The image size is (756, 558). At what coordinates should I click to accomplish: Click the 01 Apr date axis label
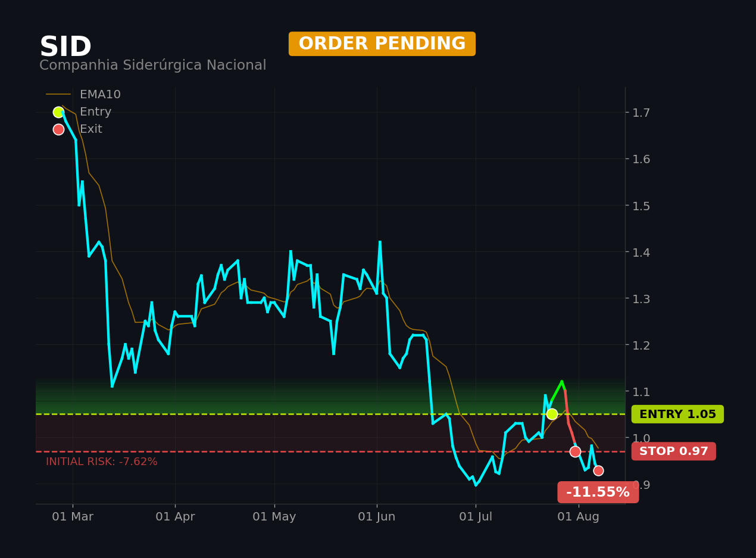[175, 517]
